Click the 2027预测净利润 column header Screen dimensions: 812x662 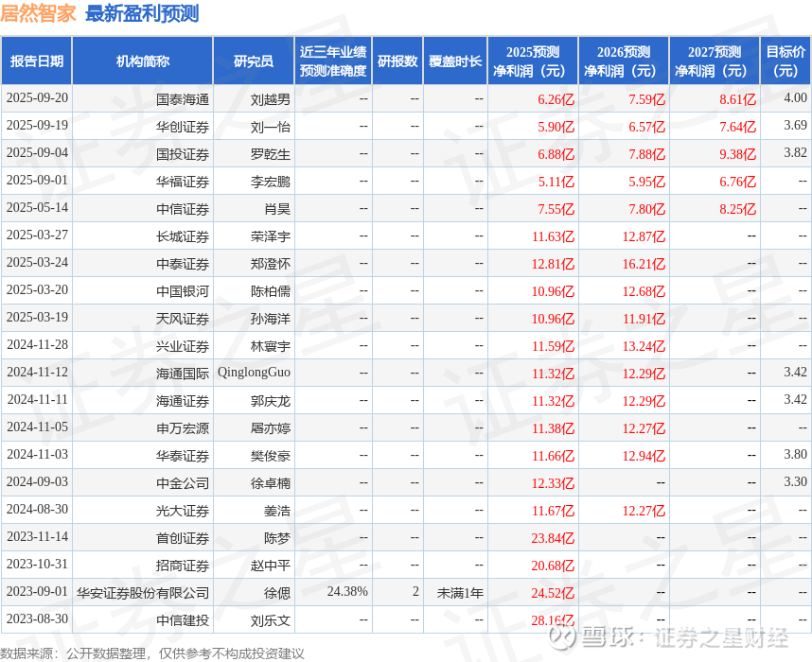tap(715, 61)
